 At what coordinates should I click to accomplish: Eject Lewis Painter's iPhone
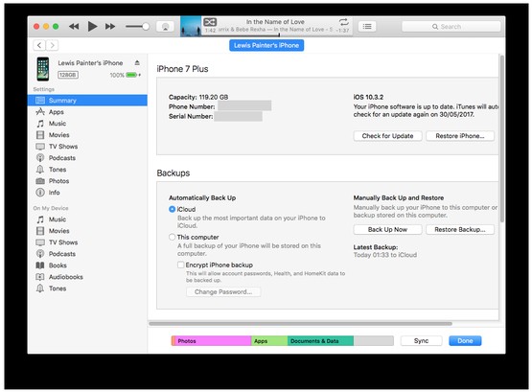coord(137,62)
